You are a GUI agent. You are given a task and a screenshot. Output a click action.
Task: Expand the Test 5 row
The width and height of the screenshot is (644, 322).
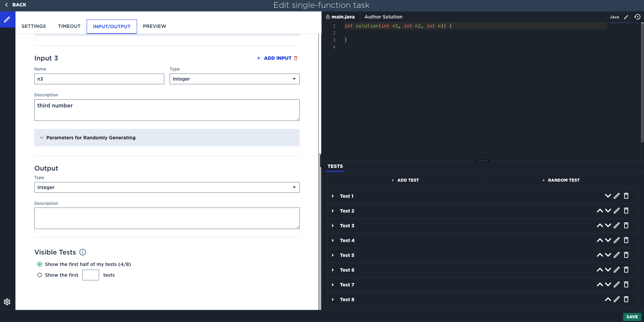333,255
